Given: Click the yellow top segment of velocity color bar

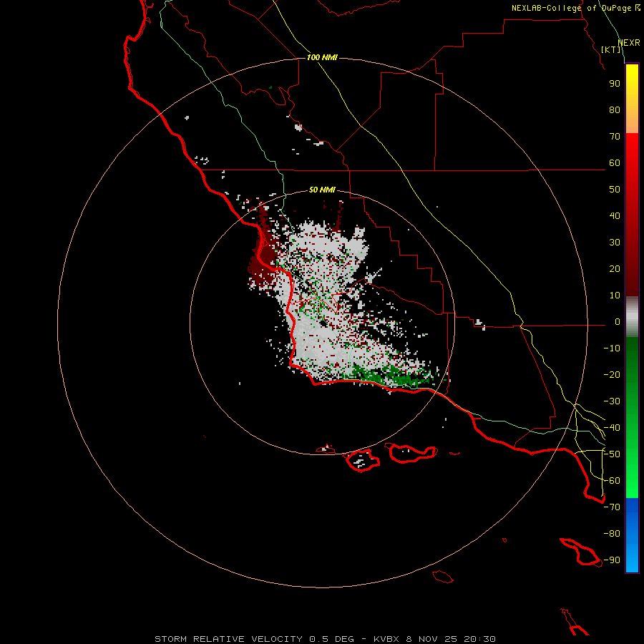Looking at the screenshot, I should click(632, 99).
